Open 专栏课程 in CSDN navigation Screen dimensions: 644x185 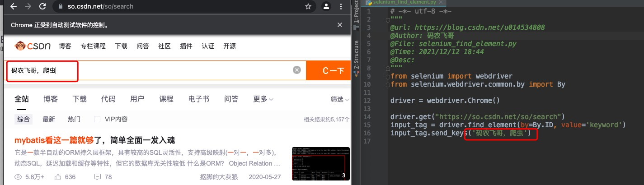tap(93, 46)
